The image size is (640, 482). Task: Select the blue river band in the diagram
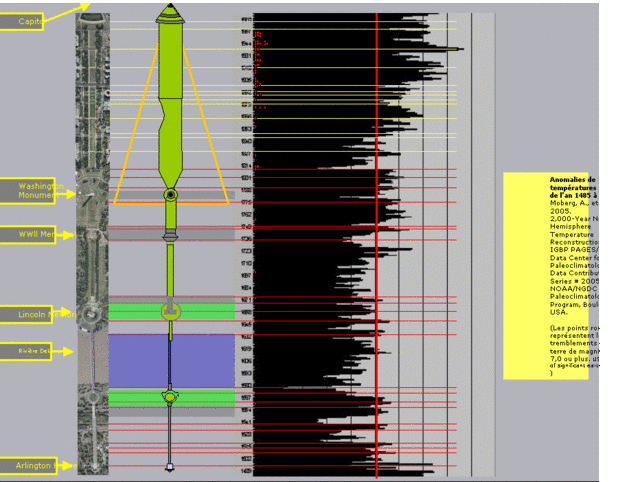(171, 360)
